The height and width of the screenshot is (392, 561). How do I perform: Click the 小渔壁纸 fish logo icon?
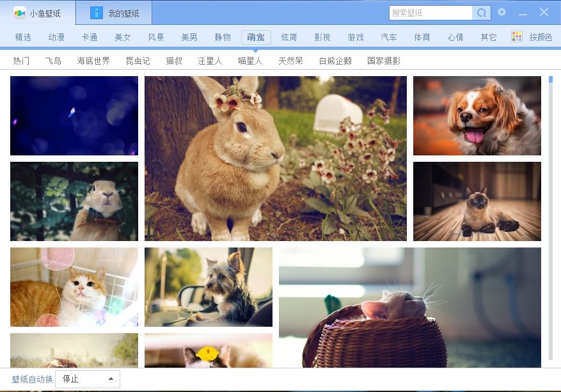click(20, 13)
